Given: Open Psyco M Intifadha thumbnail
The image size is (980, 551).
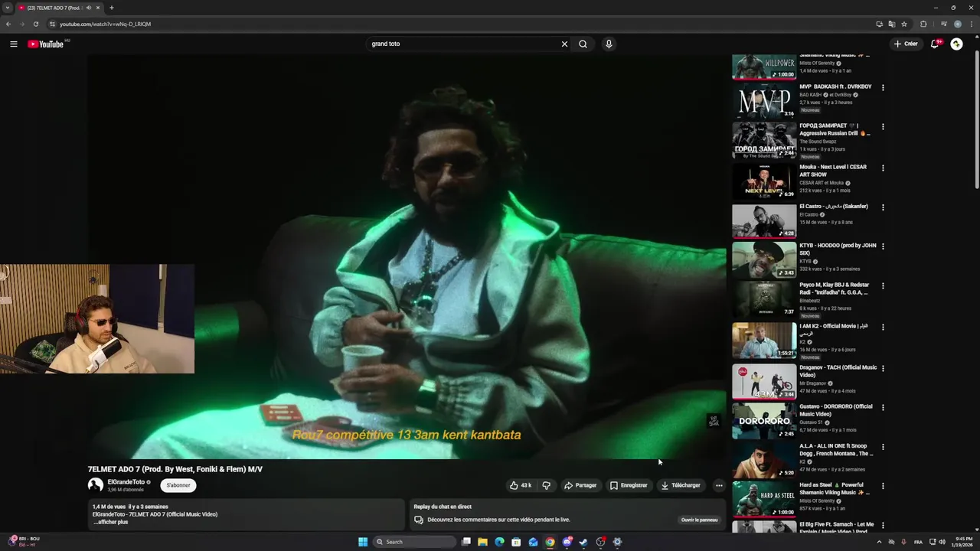Looking at the screenshot, I should [x=764, y=300].
